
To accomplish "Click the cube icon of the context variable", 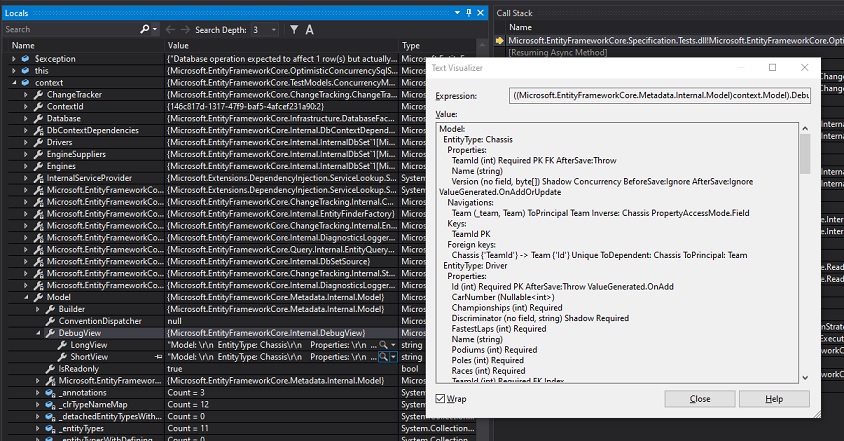I will [25, 82].
